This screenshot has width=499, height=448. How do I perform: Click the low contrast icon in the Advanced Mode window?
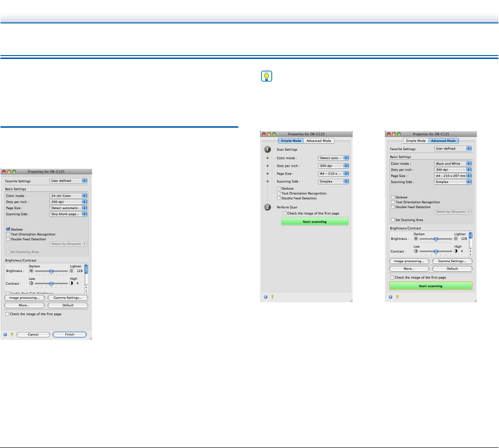click(x=416, y=251)
